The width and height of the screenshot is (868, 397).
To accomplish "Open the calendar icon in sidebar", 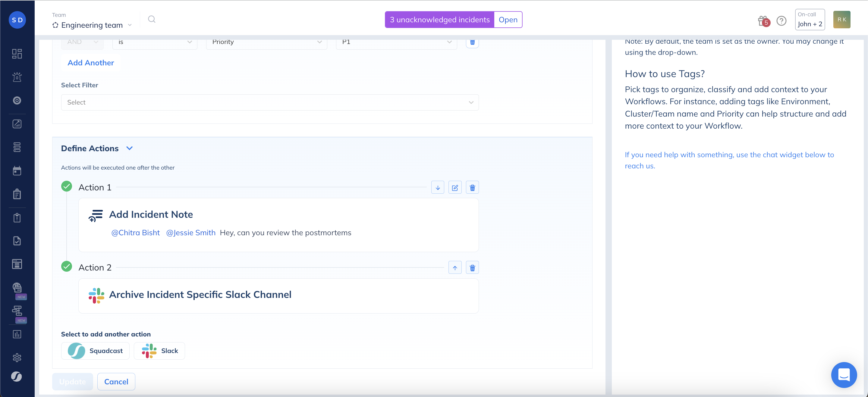I will 17,171.
